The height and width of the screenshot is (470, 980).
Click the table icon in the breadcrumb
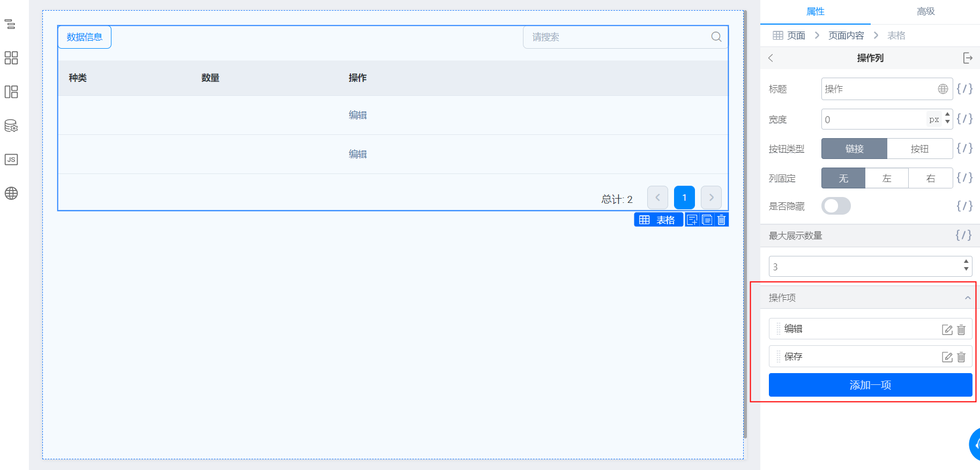[778, 35]
